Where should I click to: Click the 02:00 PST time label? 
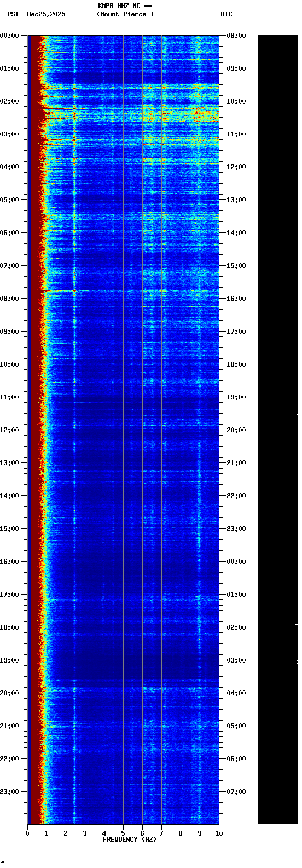[x=9, y=101]
